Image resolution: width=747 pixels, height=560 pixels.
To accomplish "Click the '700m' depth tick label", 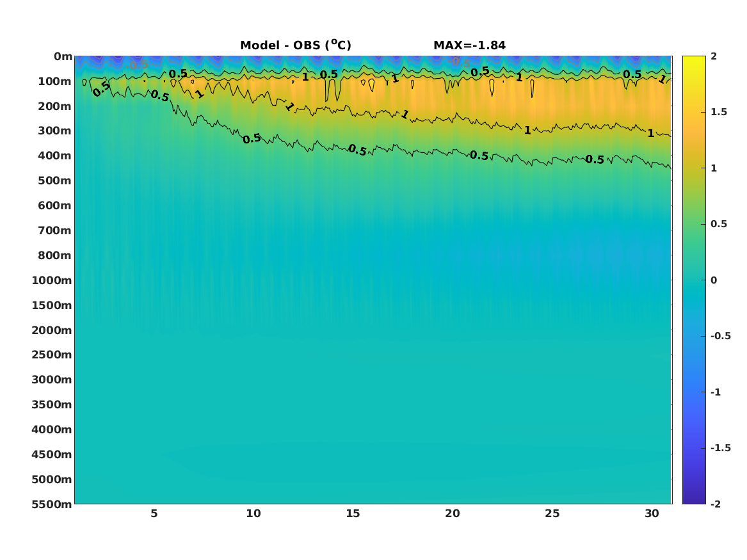I will 55,230.
